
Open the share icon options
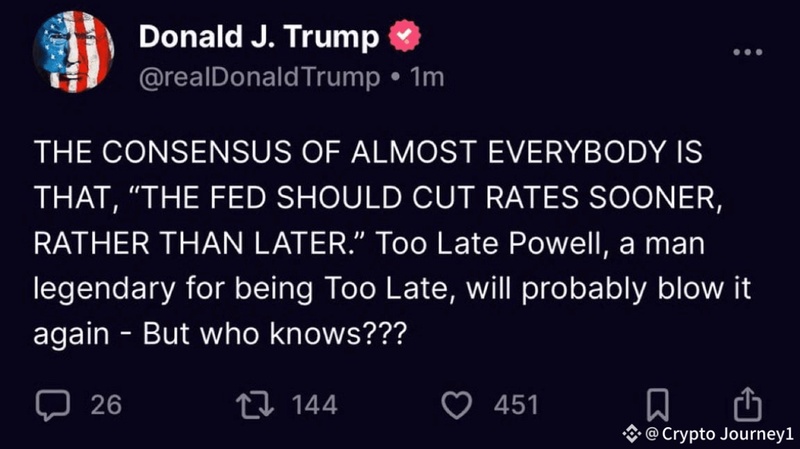pyautogui.click(x=747, y=404)
